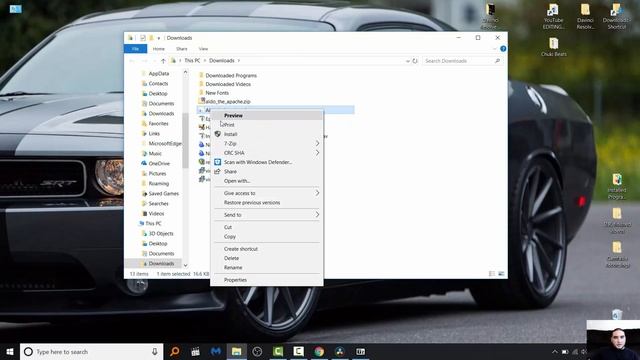Click the taskbar search box
640x360 pixels.
coord(91,351)
